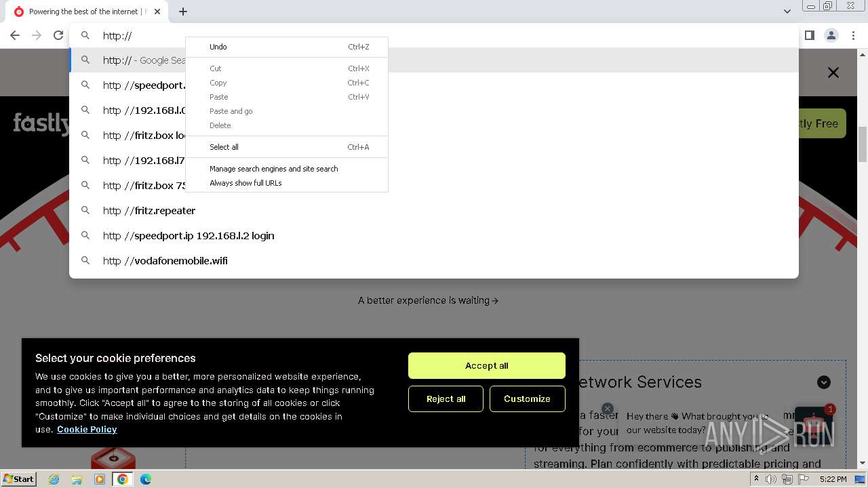Choose Copy in the context menu

(x=287, y=83)
